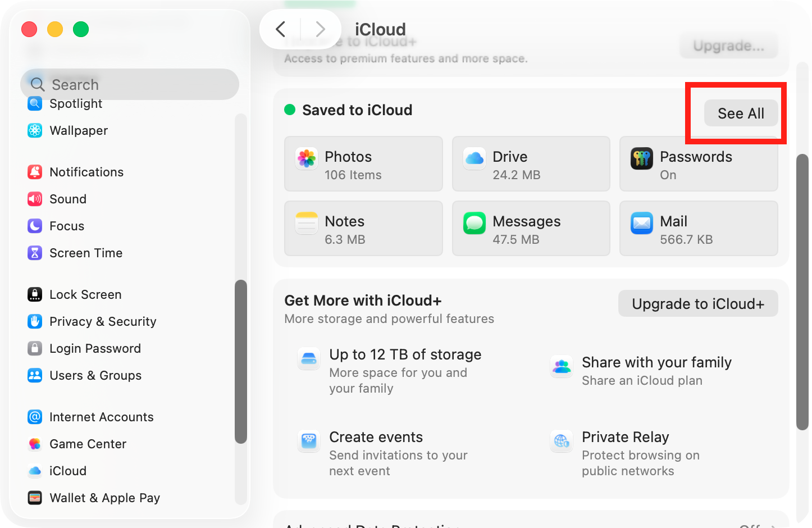Click the Notes app icon

(x=307, y=222)
